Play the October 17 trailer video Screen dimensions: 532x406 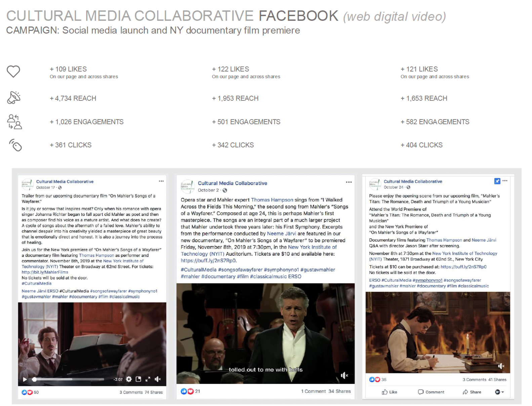25,379
